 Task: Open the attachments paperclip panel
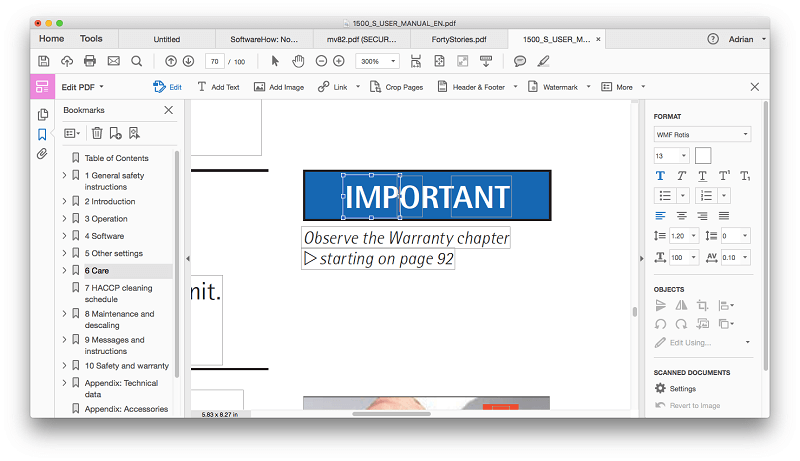[42, 153]
